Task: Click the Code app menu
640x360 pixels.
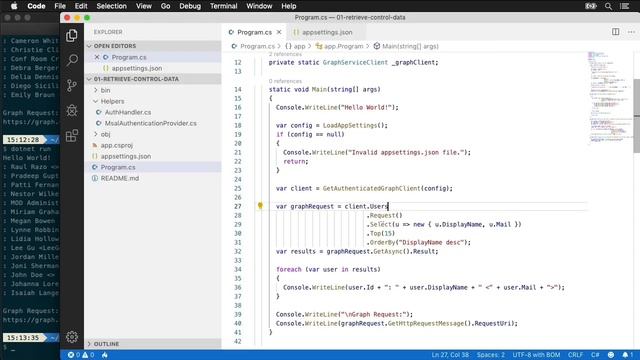Action: point(36,6)
